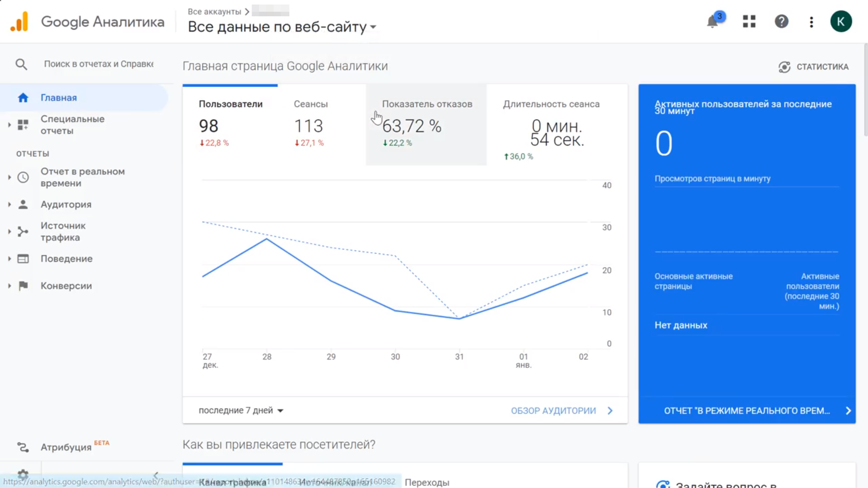Viewport: 868px width, 488px height.
Task: Click the Аудитория person icon
Action: (23, 204)
